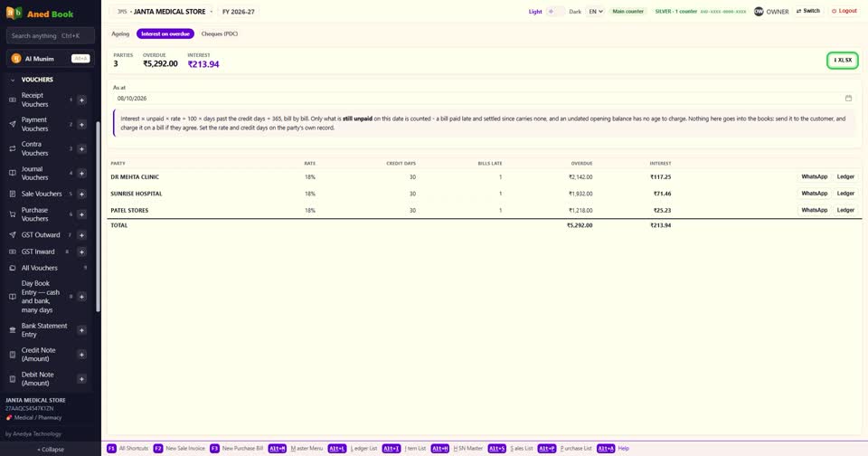Collapse the sidebar panel
Screen dimensions: 868x456
tap(51, 450)
